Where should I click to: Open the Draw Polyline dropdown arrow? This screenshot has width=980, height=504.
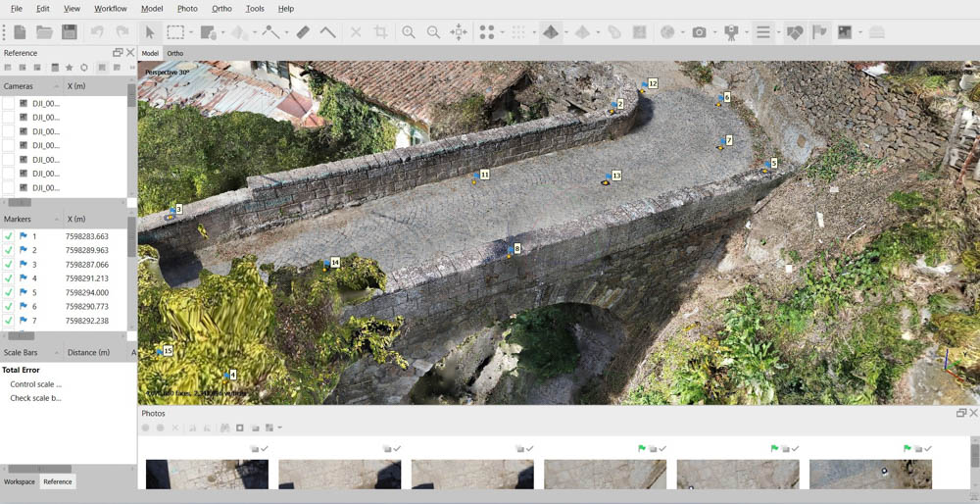[x=286, y=32]
